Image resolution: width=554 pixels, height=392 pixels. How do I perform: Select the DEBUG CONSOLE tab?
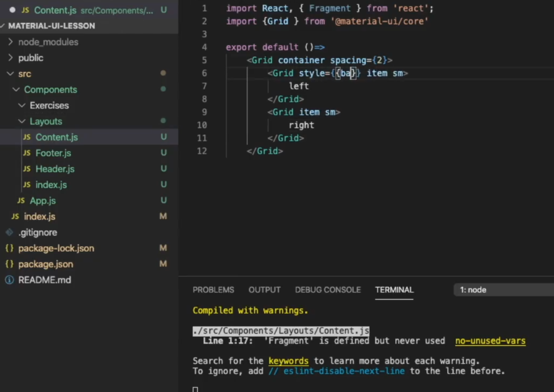pyautogui.click(x=328, y=290)
